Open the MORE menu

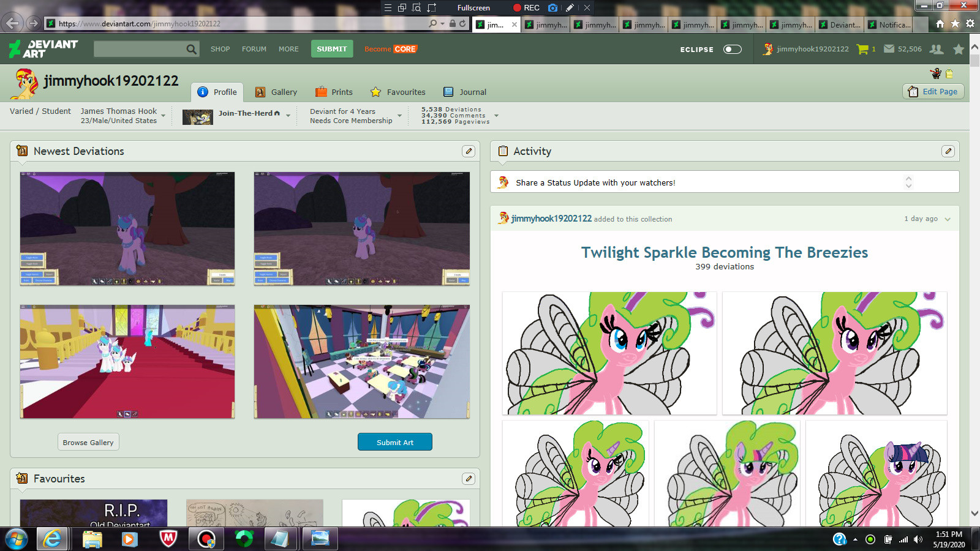(288, 49)
